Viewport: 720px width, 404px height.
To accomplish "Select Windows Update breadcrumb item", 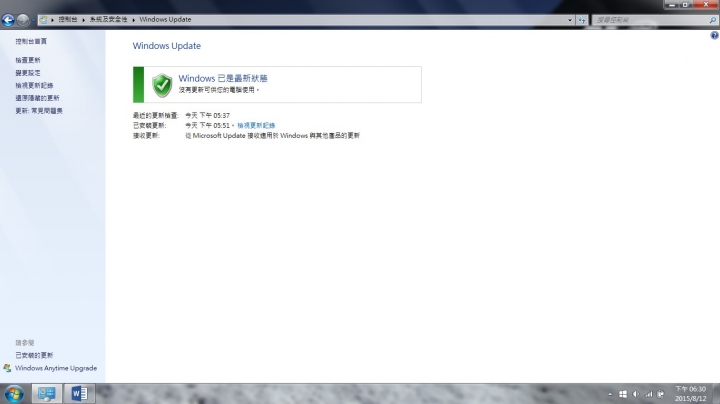I will point(165,20).
